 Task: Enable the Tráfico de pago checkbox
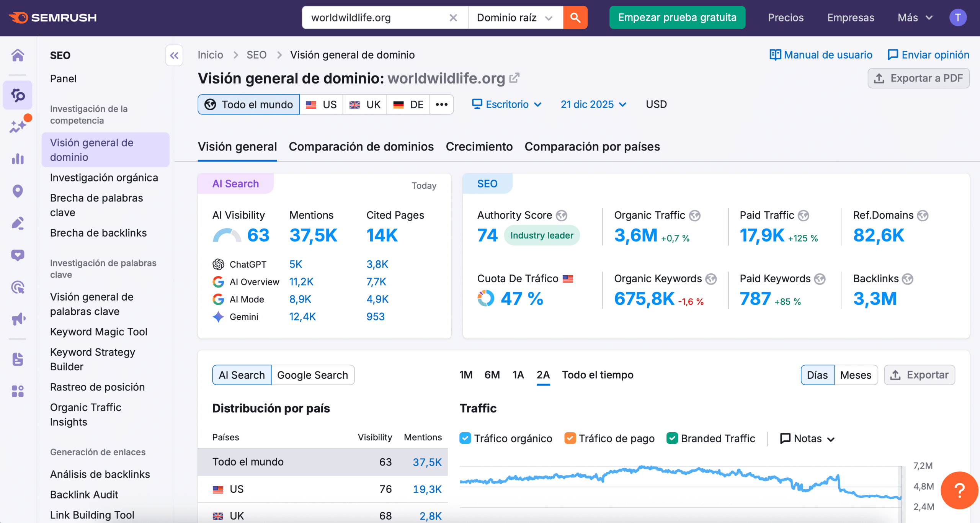570,438
